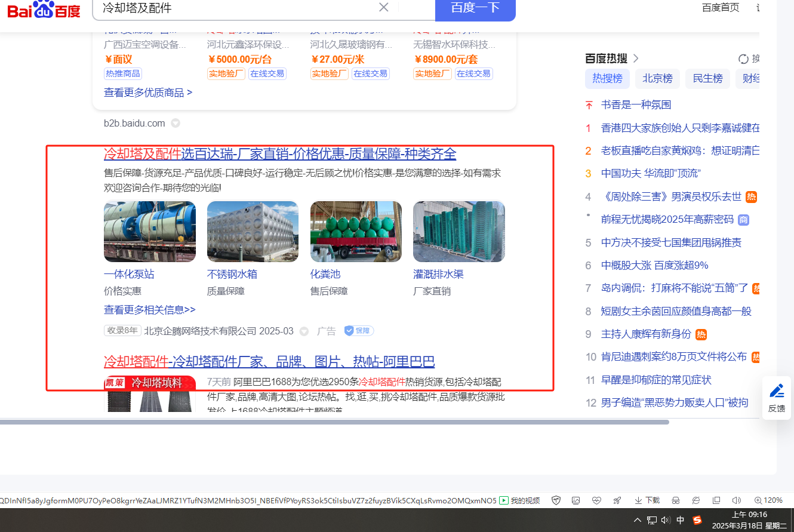
Task: Click the 灌溉排水渠 product image
Action: pos(459,232)
